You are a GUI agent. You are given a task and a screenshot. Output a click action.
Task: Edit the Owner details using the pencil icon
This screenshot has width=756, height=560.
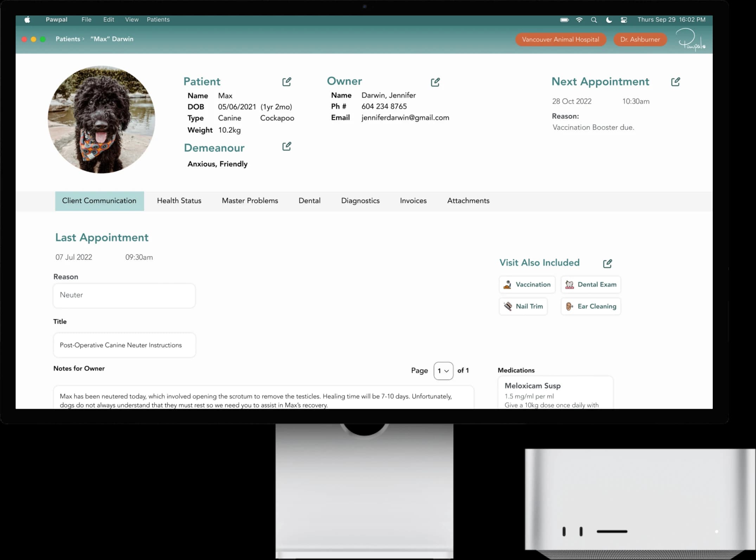tap(435, 82)
